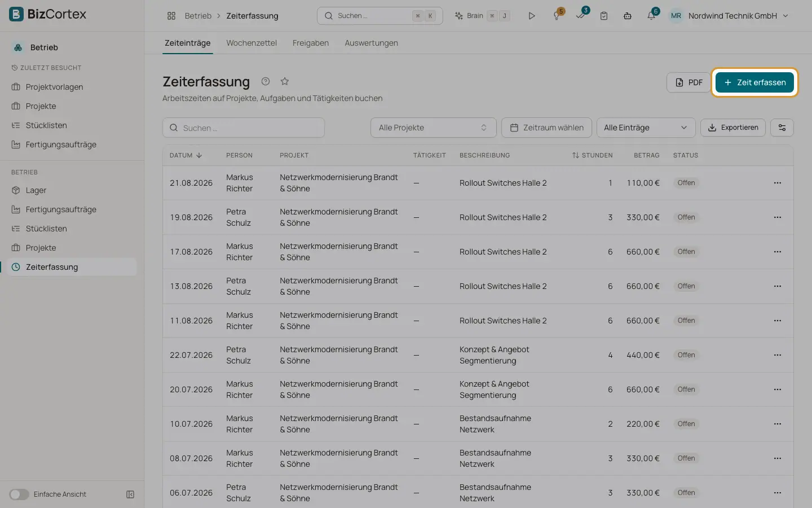Open the Alle Einträge filter dropdown
812x508 pixels.
coord(646,128)
